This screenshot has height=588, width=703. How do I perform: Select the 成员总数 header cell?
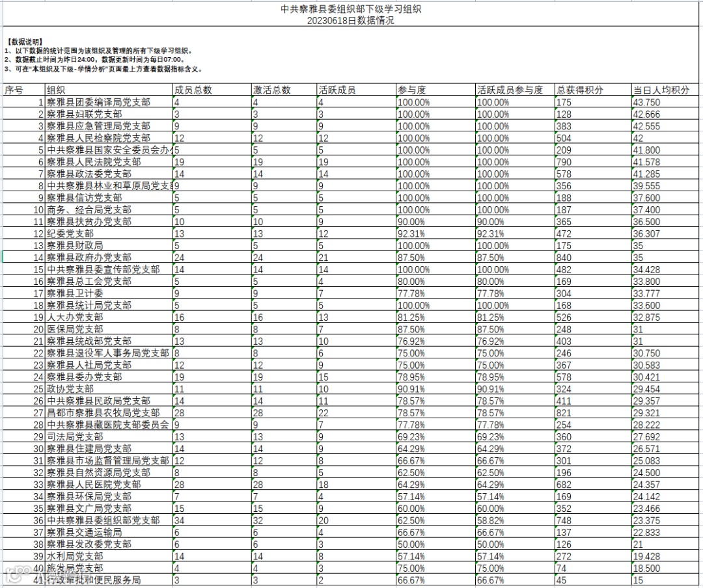pyautogui.click(x=212, y=90)
